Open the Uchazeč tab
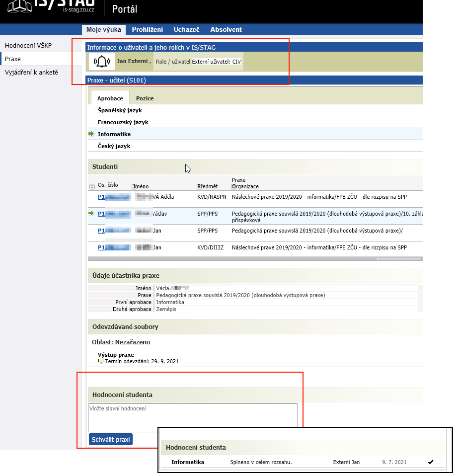Viewport: 458px width, 476px height. pos(186,29)
